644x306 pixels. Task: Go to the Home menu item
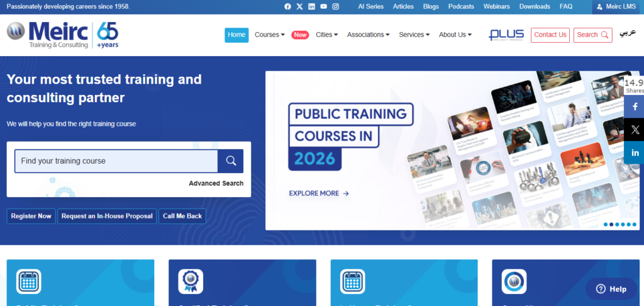tap(236, 35)
